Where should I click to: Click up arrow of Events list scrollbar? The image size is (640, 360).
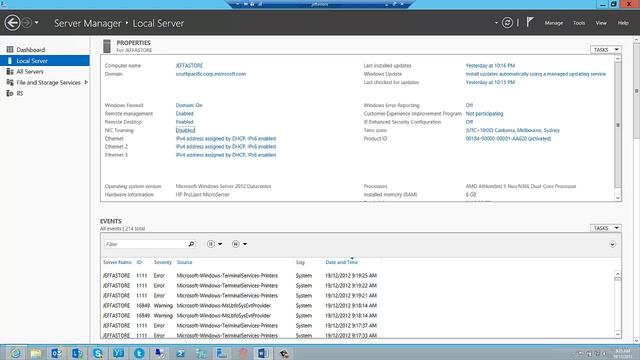(x=618, y=274)
